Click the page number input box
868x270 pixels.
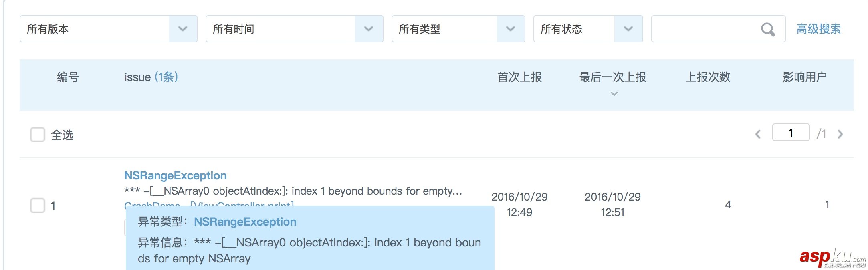(791, 133)
